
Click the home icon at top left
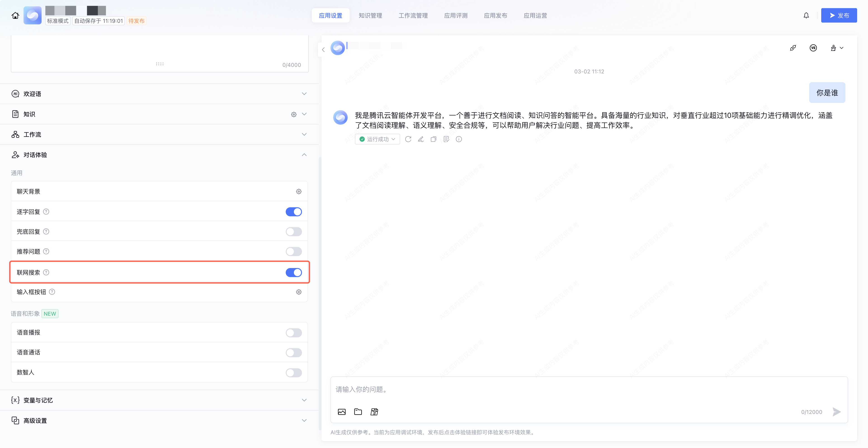[x=15, y=16]
